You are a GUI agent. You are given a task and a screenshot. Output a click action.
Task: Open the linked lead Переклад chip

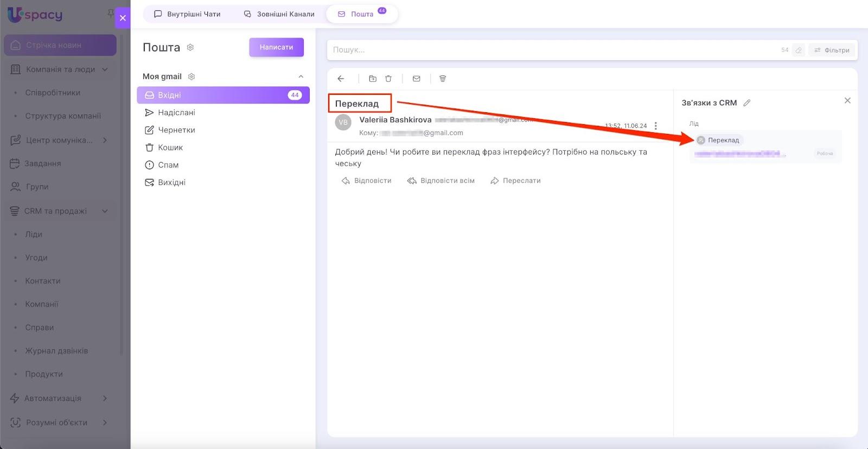pos(719,140)
